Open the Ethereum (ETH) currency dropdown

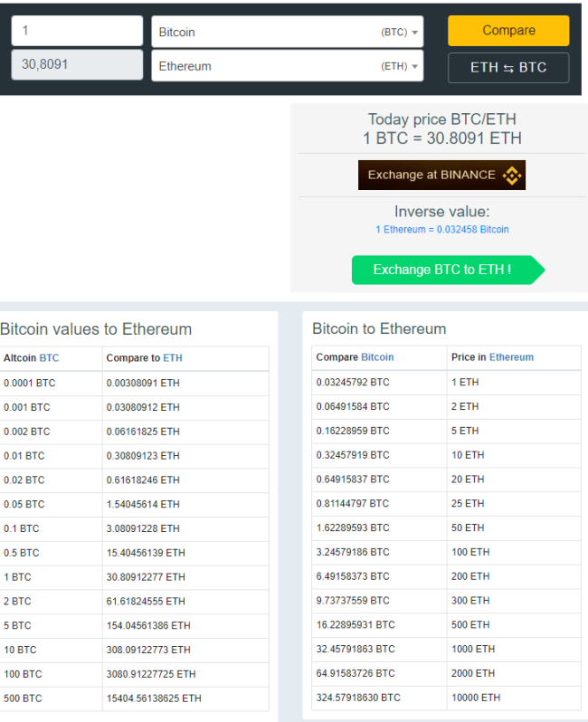288,66
